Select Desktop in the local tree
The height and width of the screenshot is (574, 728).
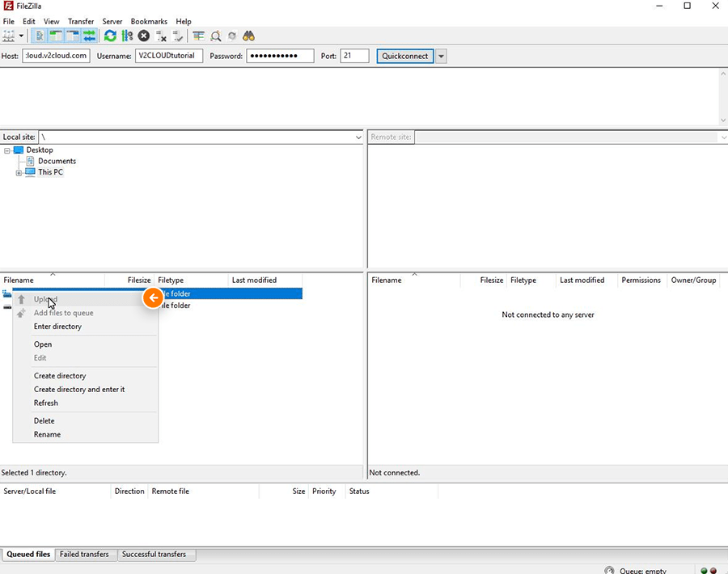coord(40,150)
